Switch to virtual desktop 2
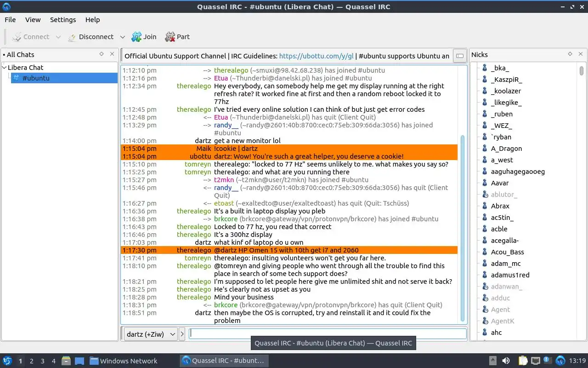The width and height of the screenshot is (588, 368). pyautogui.click(x=31, y=361)
